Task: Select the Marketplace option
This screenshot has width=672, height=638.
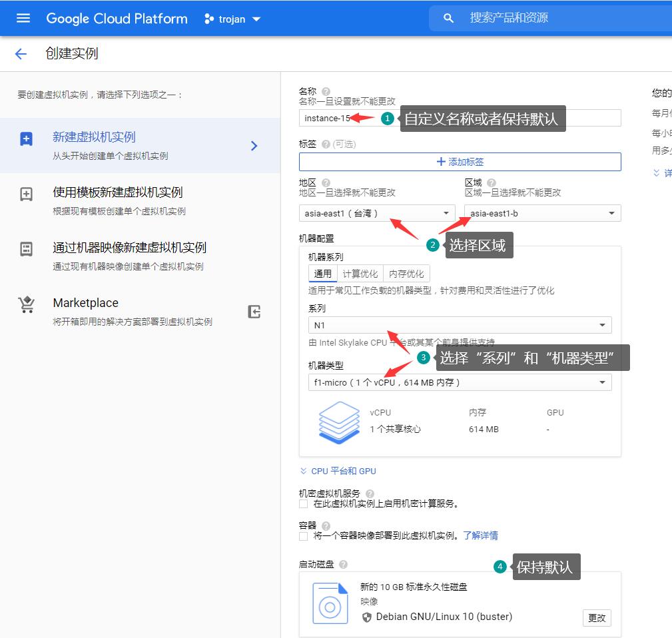Action: tap(140, 311)
